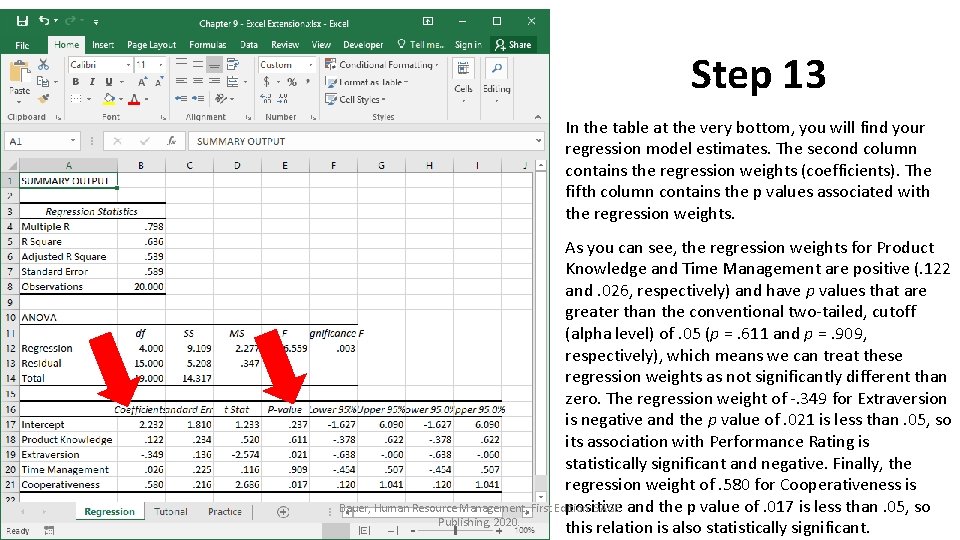This screenshot has height=540, width=960.
Task: Apply the red Font Color
Action: tap(134, 99)
